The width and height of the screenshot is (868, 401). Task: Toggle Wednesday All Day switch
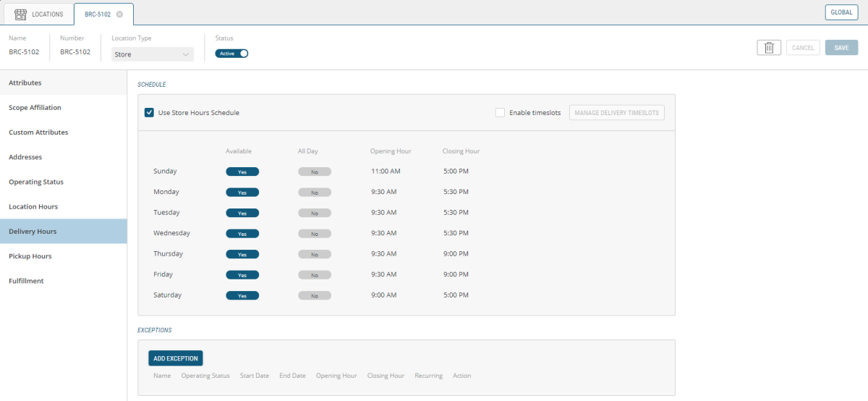click(x=315, y=234)
